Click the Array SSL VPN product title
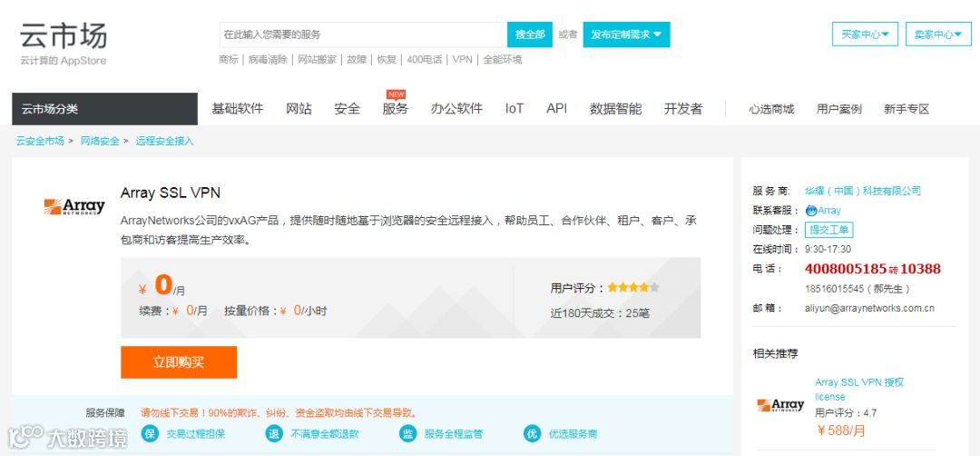 [x=171, y=193]
